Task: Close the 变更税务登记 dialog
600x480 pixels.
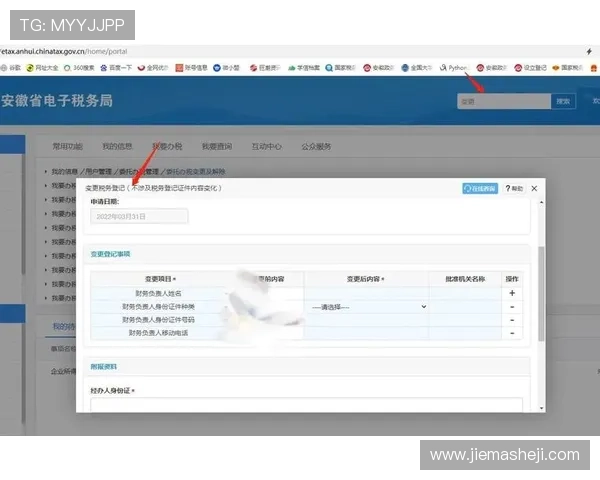Action: pyautogui.click(x=534, y=188)
